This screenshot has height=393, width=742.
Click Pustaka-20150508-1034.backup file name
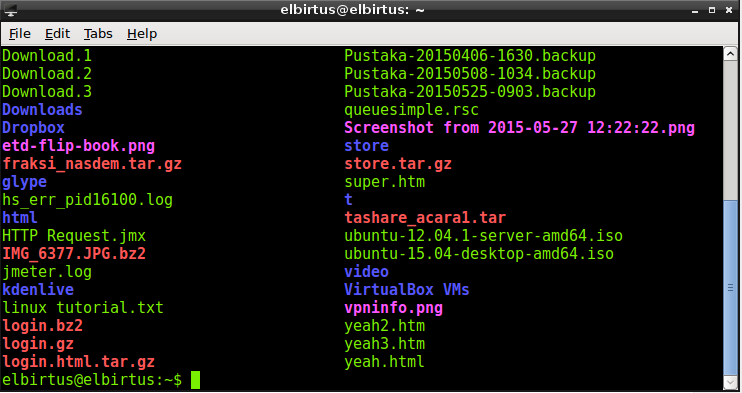(x=470, y=74)
